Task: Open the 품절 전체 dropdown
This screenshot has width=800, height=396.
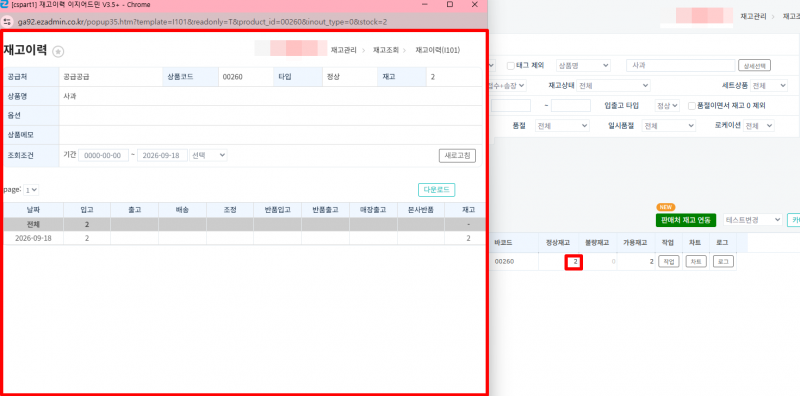Action: [562, 126]
